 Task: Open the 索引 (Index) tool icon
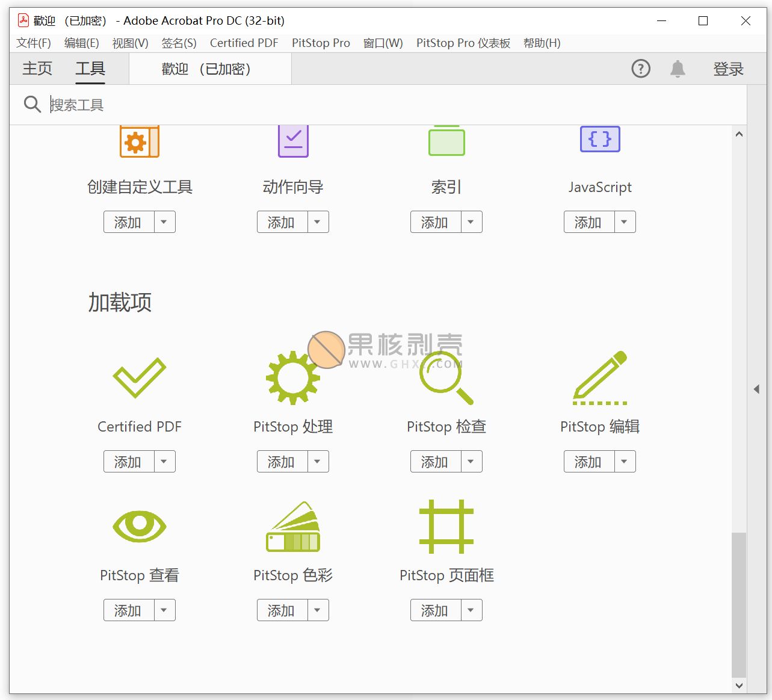pos(446,141)
